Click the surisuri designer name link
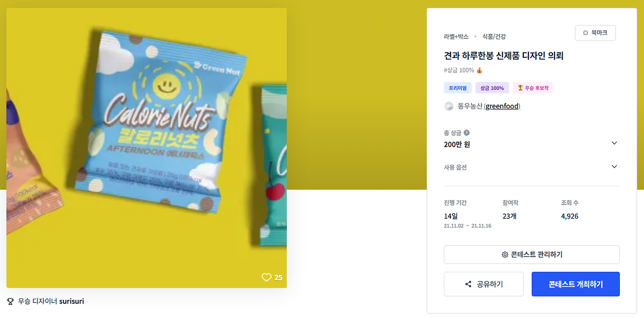 click(71, 301)
